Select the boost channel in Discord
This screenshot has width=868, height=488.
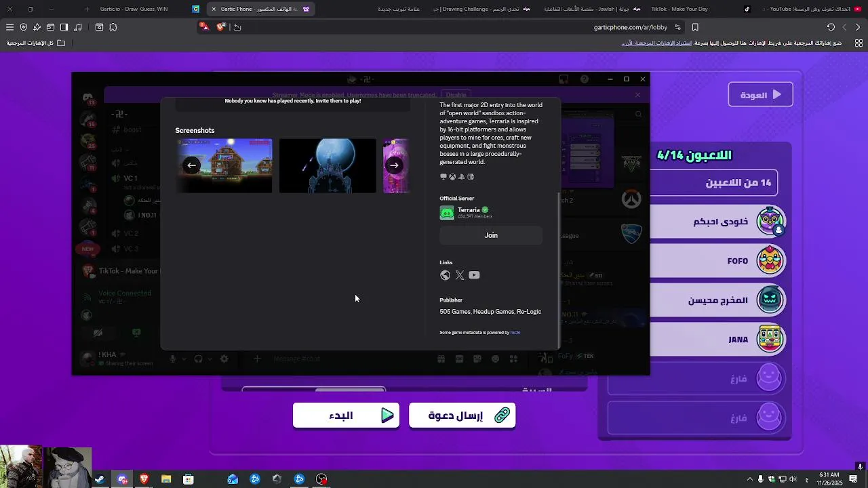pyautogui.click(x=132, y=130)
